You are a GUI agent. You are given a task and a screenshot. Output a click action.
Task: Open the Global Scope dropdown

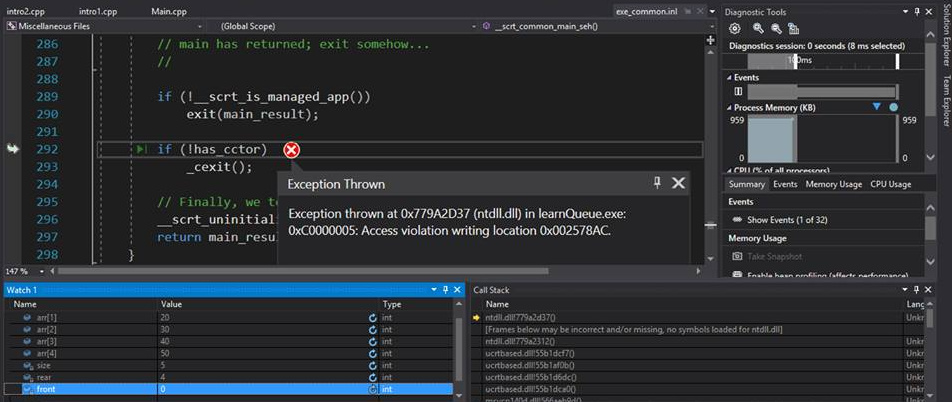coord(340,25)
